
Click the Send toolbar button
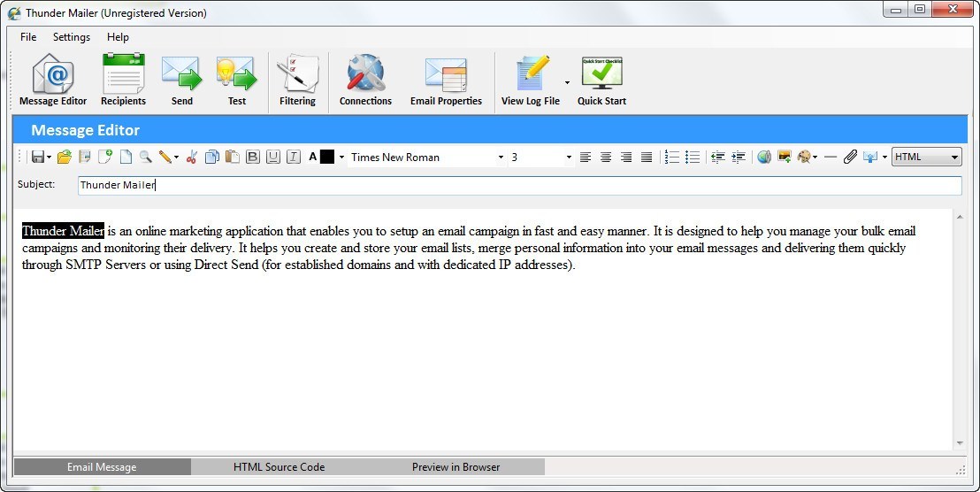[x=182, y=81]
